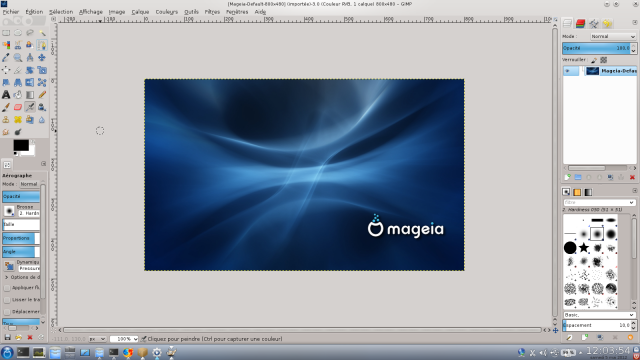
Task: Click the black foreground color swatch
Action: [x=20, y=145]
